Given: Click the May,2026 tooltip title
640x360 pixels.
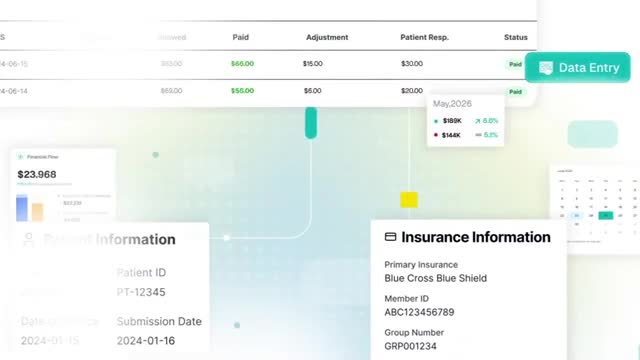Looking at the screenshot, I should pos(452,104).
